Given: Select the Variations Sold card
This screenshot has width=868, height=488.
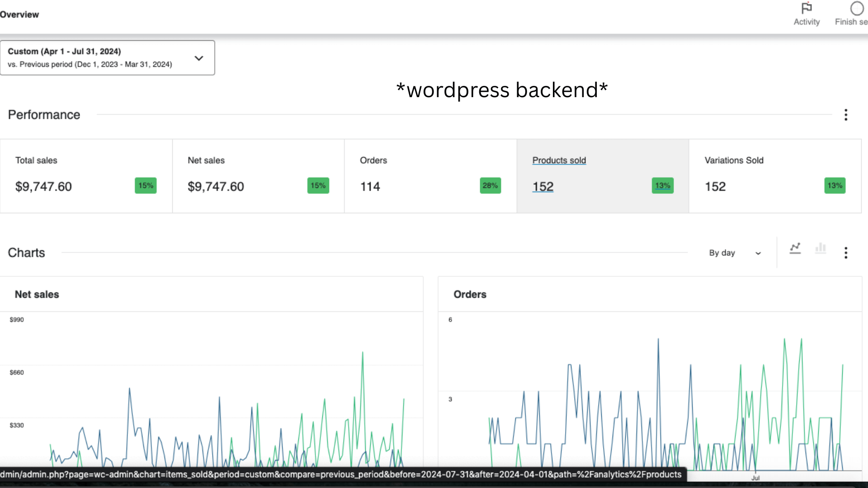Looking at the screenshot, I should 774,176.
